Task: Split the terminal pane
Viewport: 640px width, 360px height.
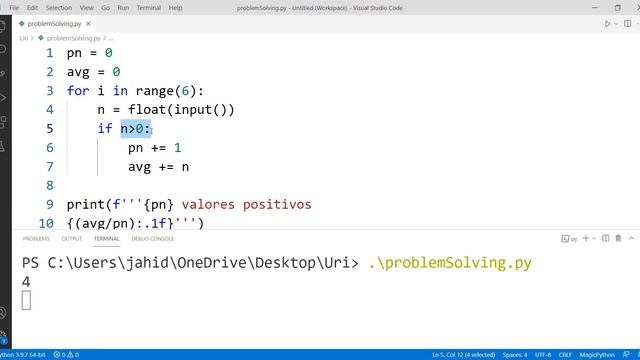Action: coord(606,238)
